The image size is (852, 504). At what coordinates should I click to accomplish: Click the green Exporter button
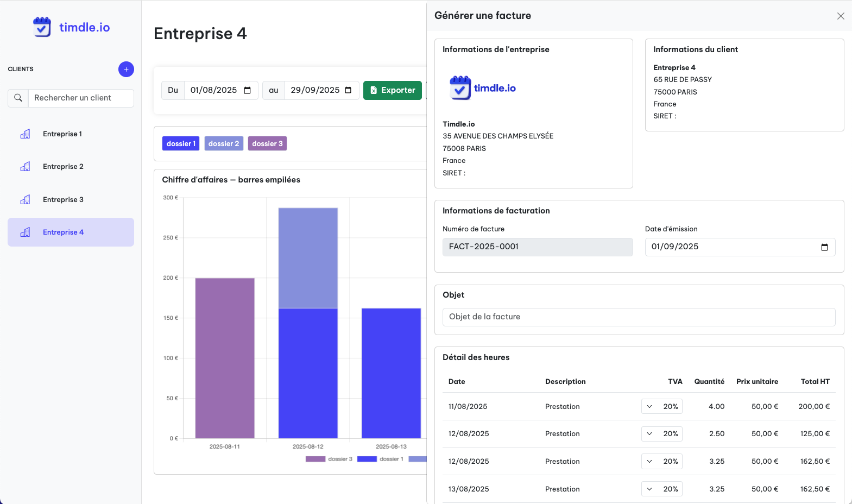[392, 90]
